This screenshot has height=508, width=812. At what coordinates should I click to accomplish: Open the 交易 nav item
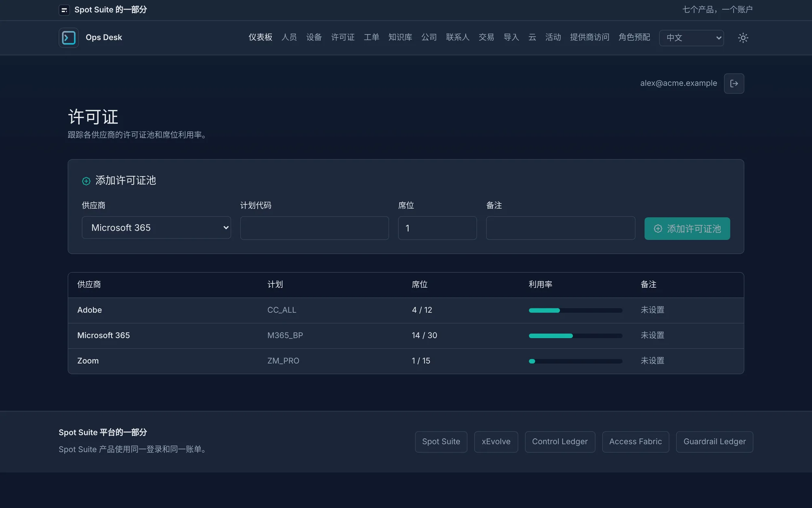[x=486, y=37]
